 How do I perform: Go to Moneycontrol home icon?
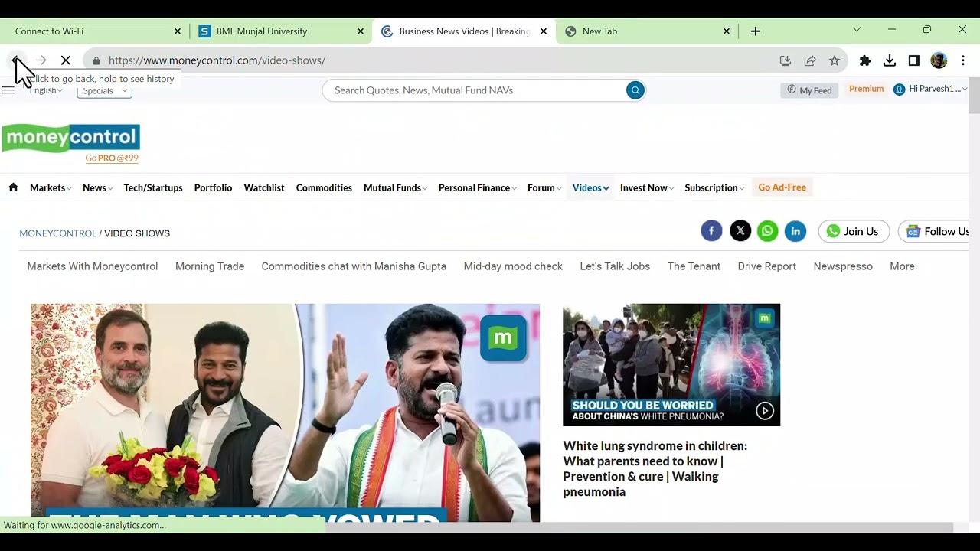[x=13, y=187]
